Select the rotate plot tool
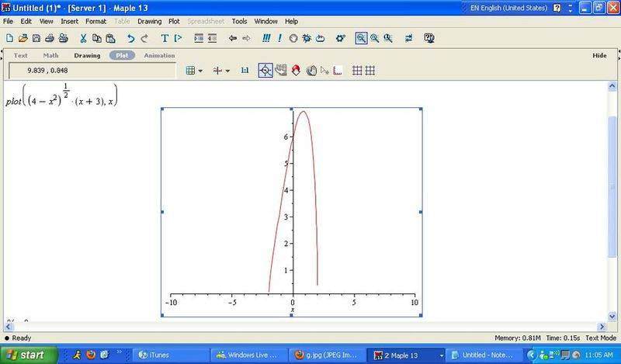This screenshot has width=621, height=364. pyautogui.click(x=296, y=71)
